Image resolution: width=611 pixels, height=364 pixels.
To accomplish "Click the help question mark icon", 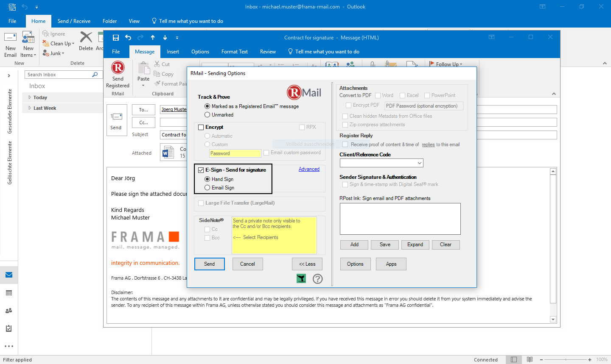I will [x=318, y=278].
